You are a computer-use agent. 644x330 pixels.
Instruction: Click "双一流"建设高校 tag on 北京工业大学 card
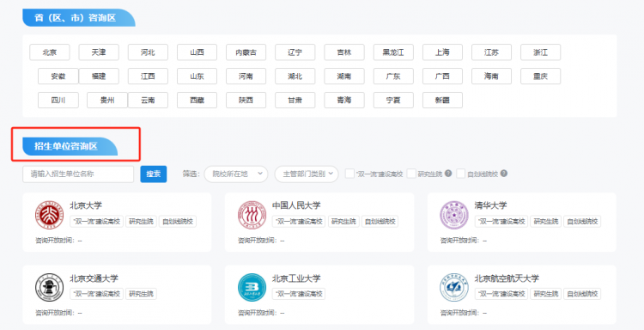coord(299,294)
